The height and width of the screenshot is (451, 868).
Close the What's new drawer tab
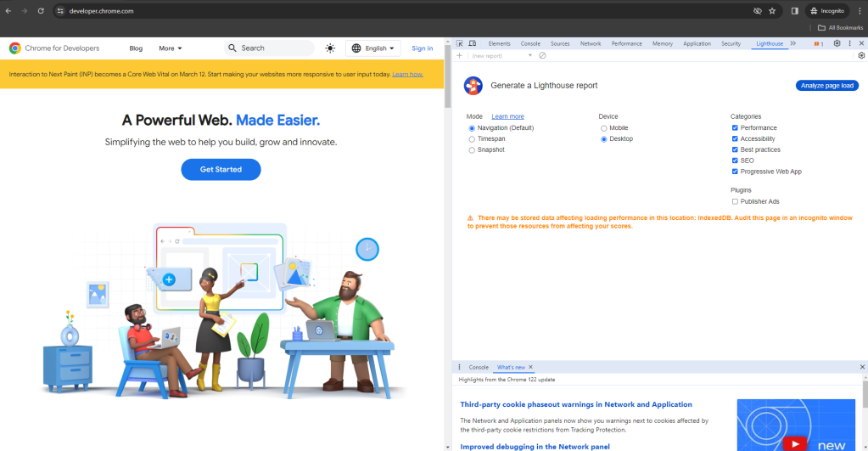point(530,367)
